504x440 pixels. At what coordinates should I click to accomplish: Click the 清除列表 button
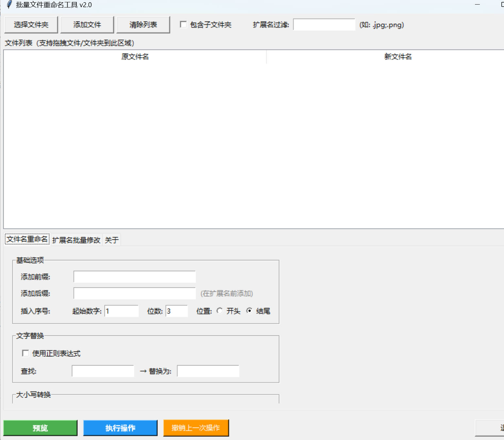pos(143,25)
